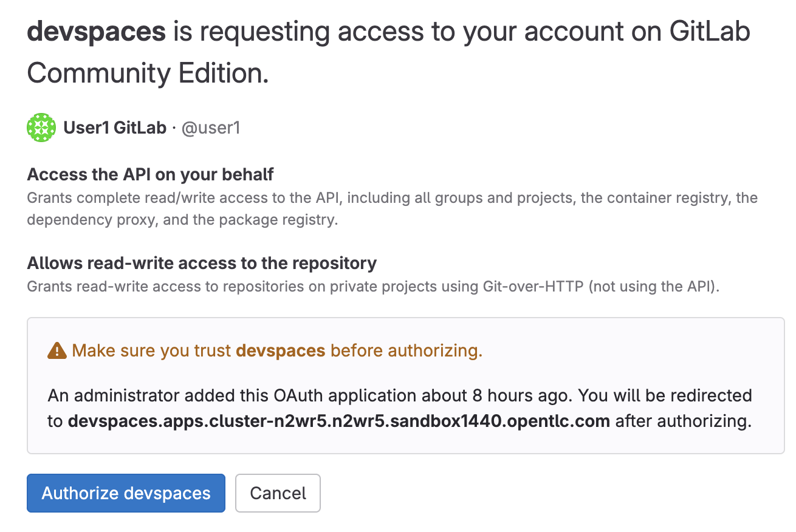
Task: Click 'Access the API on your behalf' heading
Action: click(x=151, y=175)
